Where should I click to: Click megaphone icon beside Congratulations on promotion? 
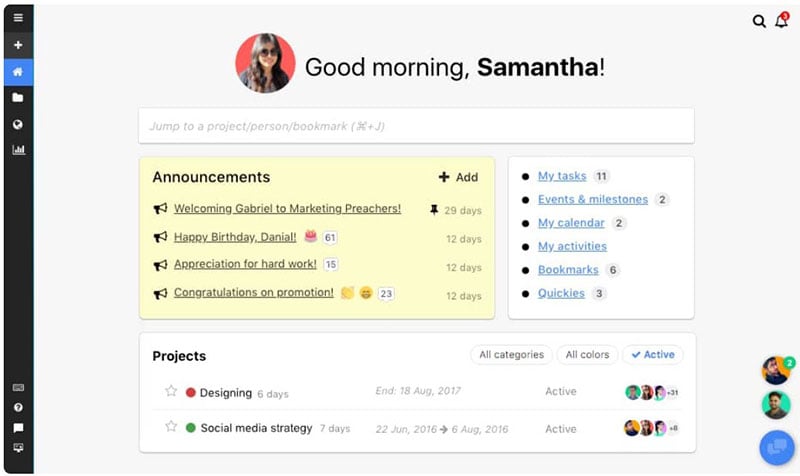160,294
